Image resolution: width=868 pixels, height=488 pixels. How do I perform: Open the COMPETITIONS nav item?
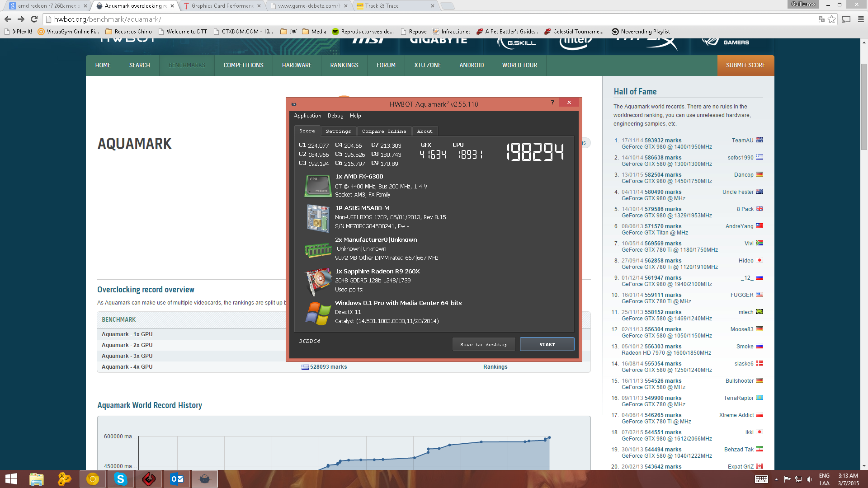[x=244, y=66]
